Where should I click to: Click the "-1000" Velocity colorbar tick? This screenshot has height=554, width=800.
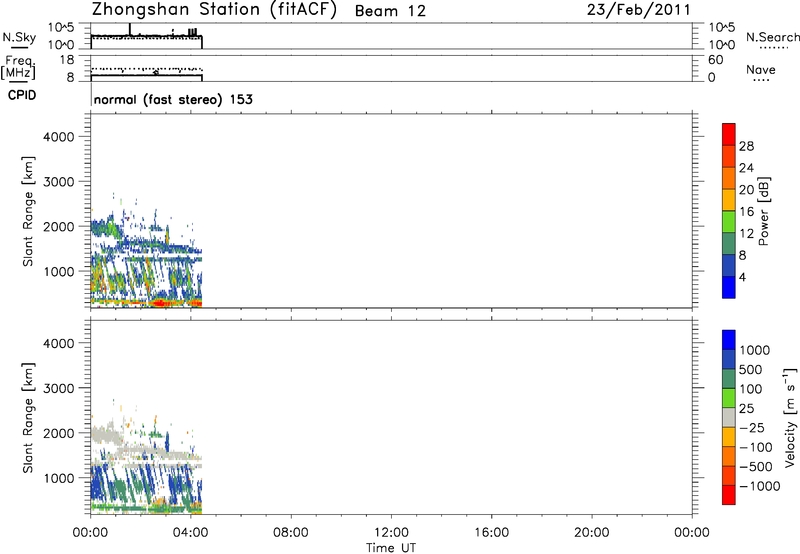click(x=759, y=486)
